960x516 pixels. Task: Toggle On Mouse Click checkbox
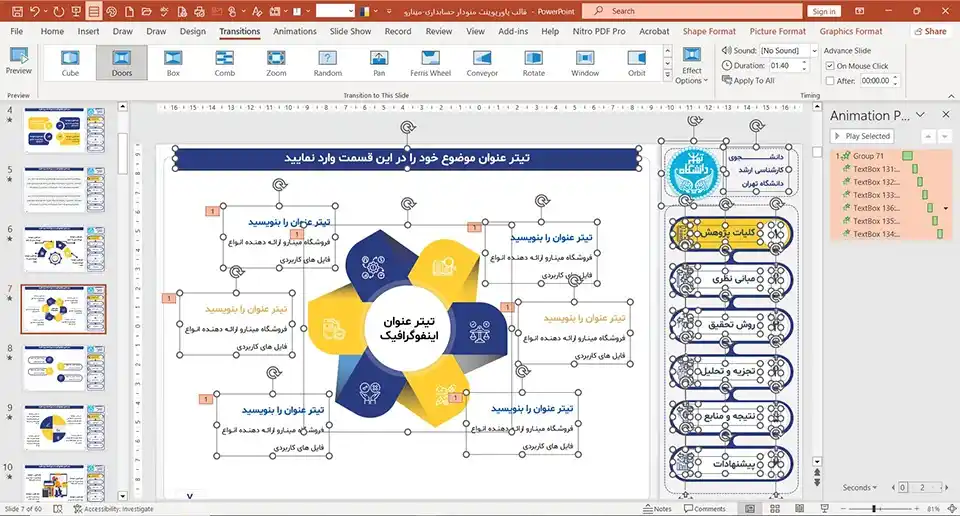(830, 65)
